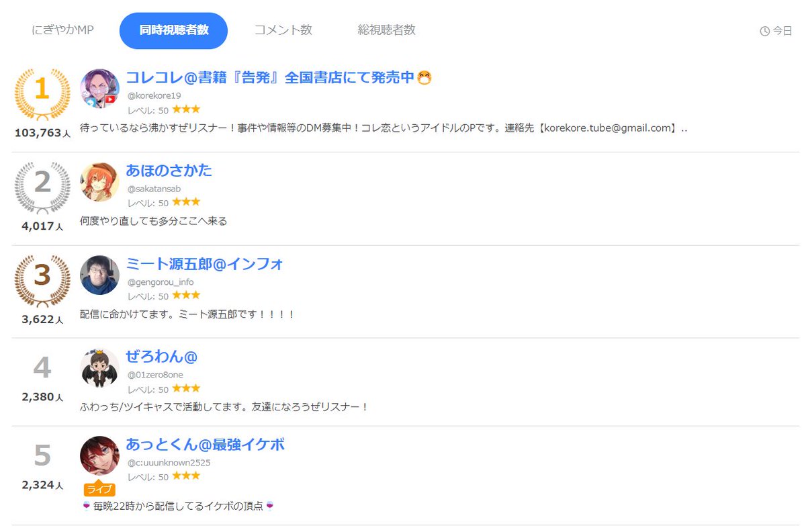Click the level stars in あっとくん's row
The height and width of the screenshot is (532, 806).
(186, 476)
